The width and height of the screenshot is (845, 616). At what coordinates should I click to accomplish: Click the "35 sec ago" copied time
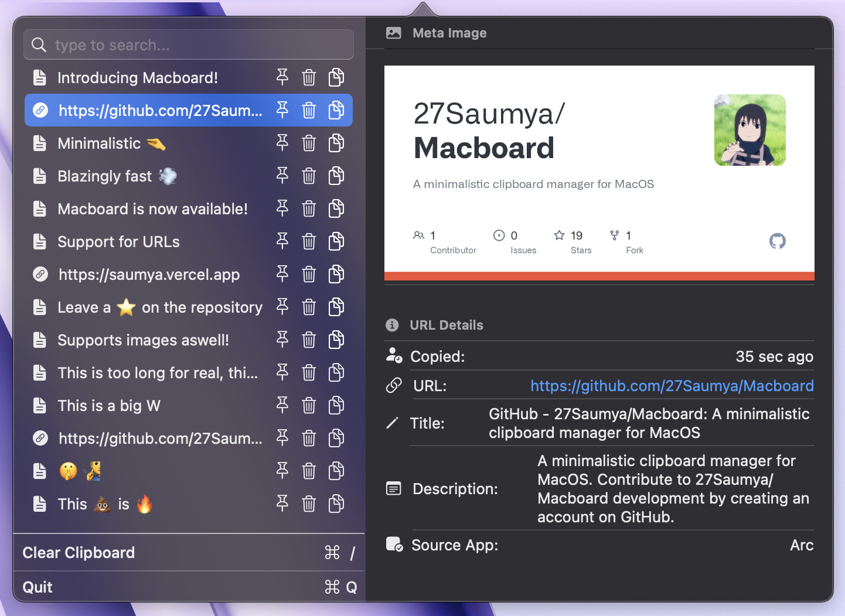pyautogui.click(x=774, y=356)
